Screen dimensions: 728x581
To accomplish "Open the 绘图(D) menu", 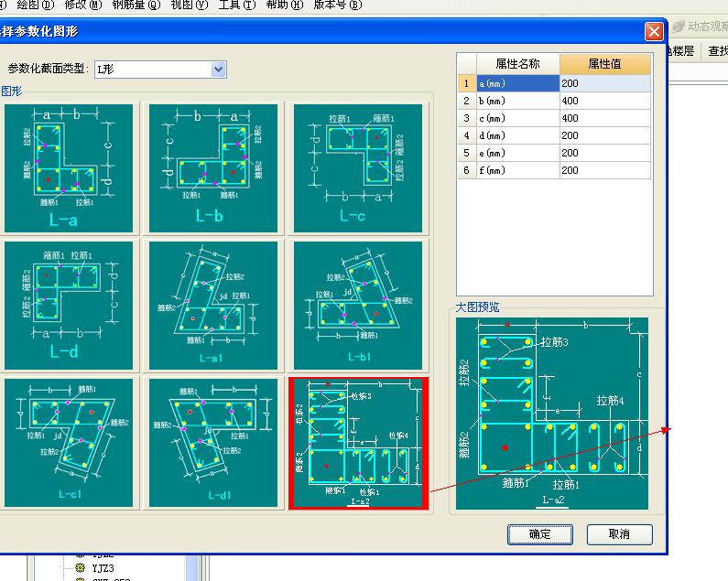I will (x=36, y=5).
